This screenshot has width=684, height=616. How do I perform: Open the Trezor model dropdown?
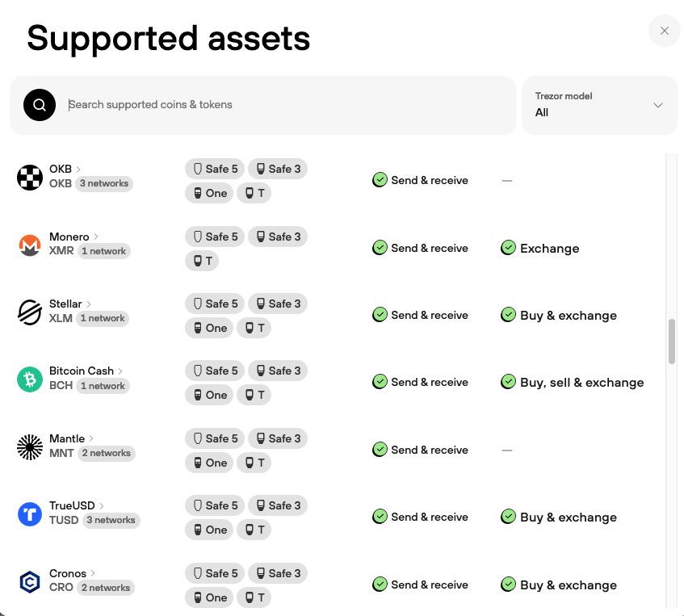(x=599, y=105)
